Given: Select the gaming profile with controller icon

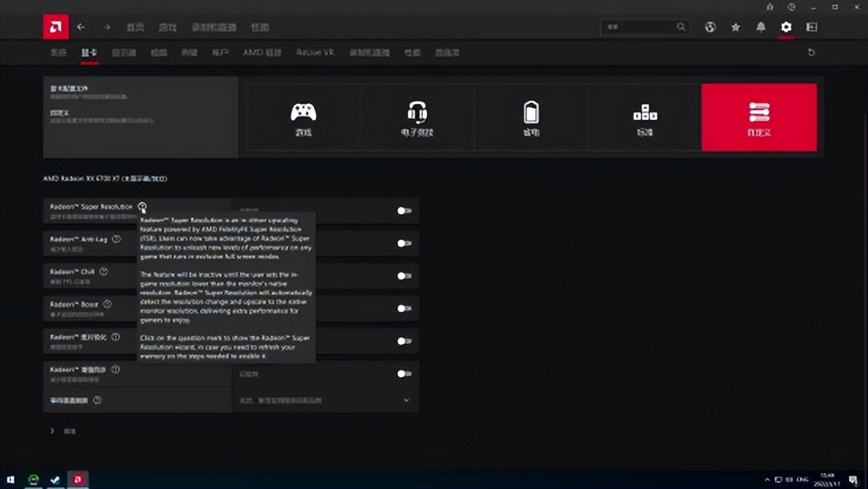Looking at the screenshot, I should coord(304,118).
